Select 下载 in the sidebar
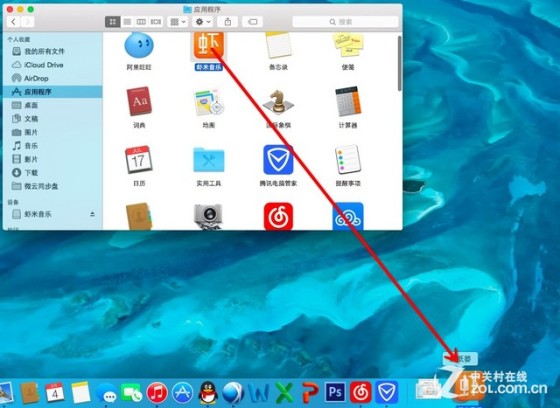The width and height of the screenshot is (560, 408). (52, 173)
